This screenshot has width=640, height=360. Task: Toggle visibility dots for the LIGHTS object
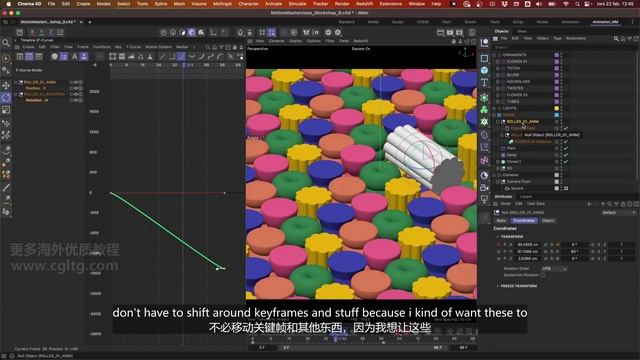(x=562, y=108)
